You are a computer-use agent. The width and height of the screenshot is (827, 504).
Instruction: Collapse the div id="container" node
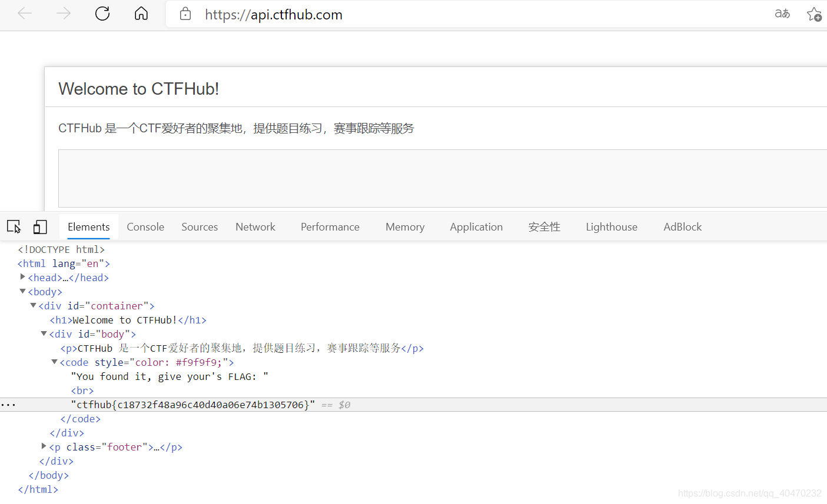point(33,305)
